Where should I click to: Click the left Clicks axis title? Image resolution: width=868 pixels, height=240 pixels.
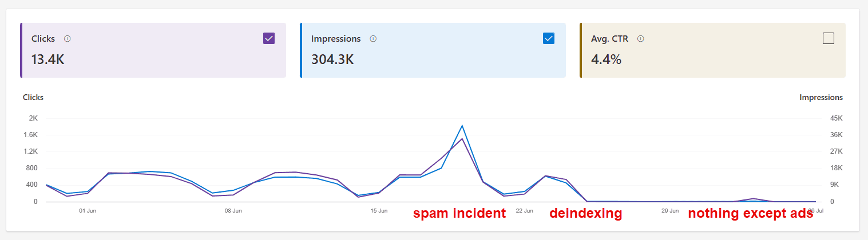(x=33, y=97)
